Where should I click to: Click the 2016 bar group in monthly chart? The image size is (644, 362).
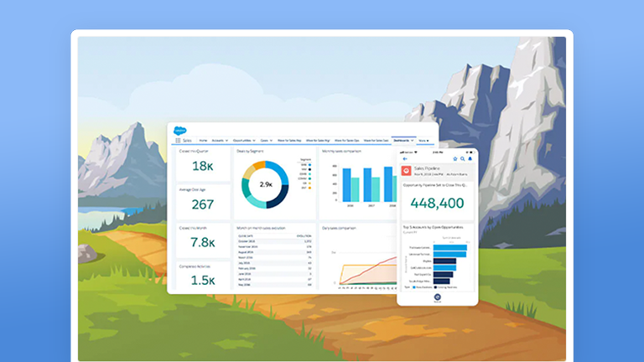pos(351,185)
